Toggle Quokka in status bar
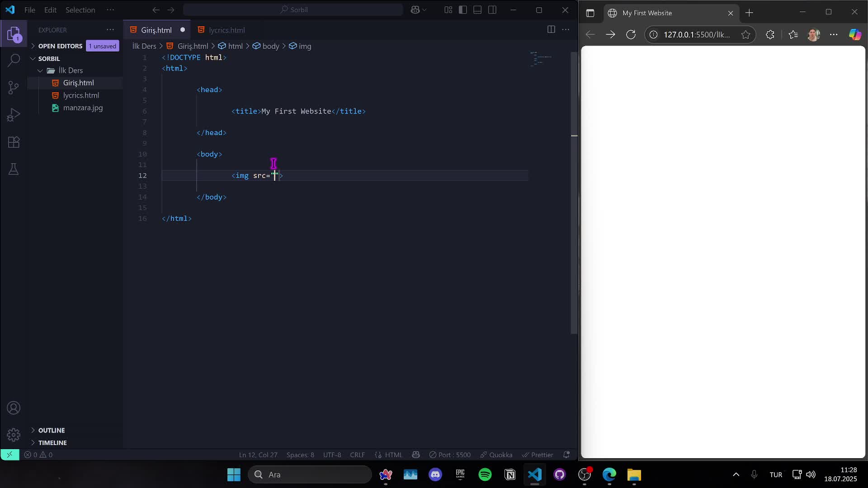This screenshot has width=868, height=488. 496,455
